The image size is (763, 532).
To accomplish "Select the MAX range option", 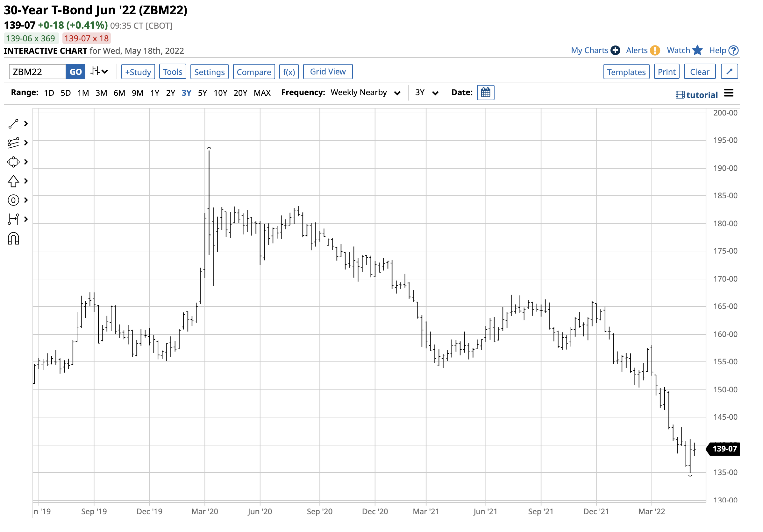I will pos(262,93).
